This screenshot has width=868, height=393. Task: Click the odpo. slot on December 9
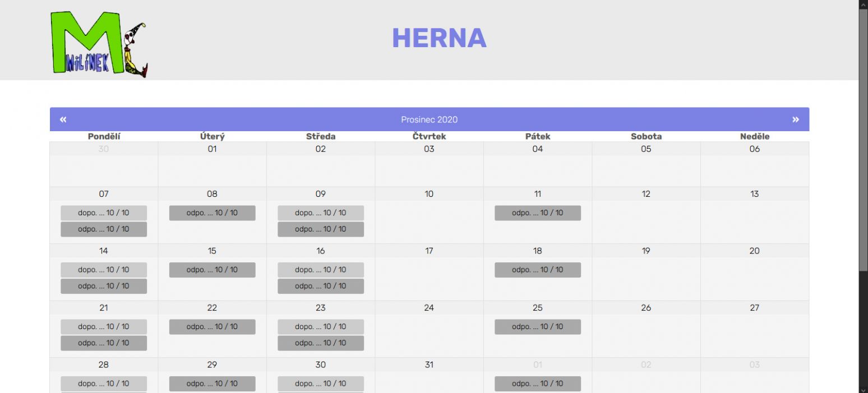point(320,229)
